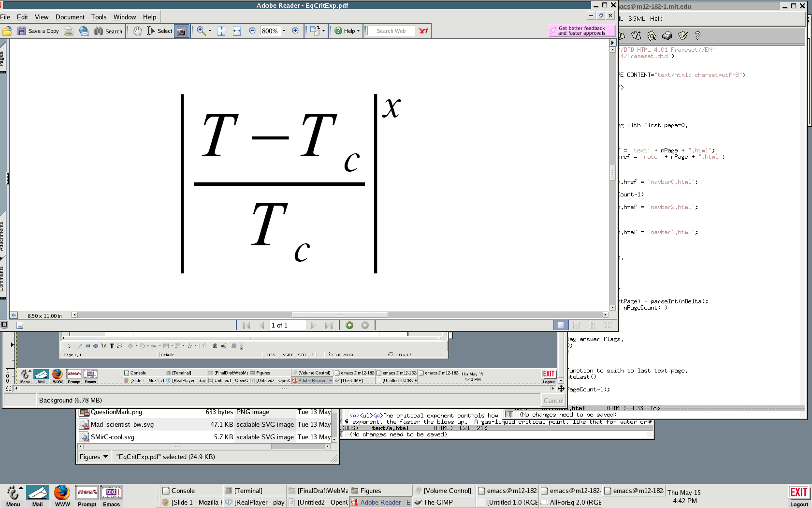
Task: Activate the text Select tool
Action: (x=159, y=31)
